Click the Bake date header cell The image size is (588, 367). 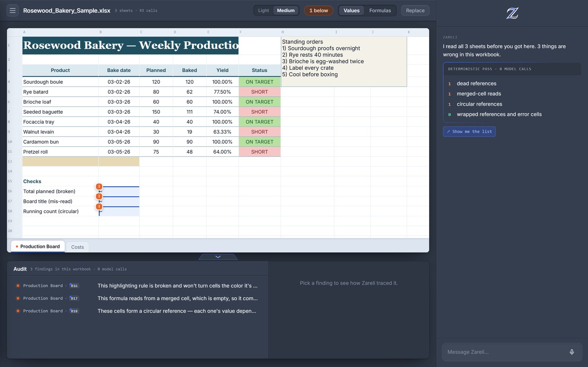pyautogui.click(x=119, y=70)
